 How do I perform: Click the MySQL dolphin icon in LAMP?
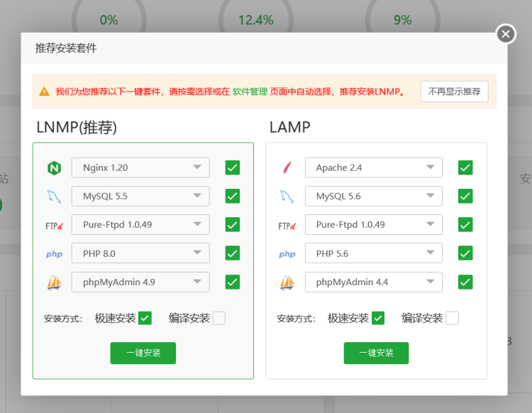tap(287, 197)
